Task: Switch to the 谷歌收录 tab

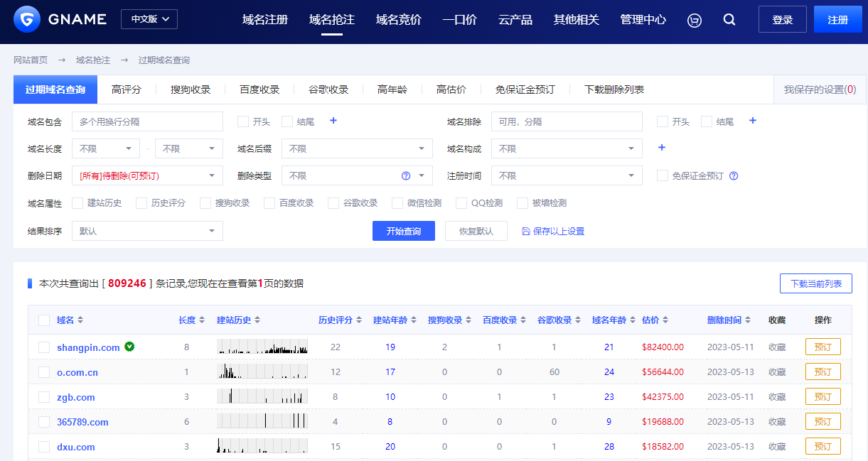Action: (328, 89)
